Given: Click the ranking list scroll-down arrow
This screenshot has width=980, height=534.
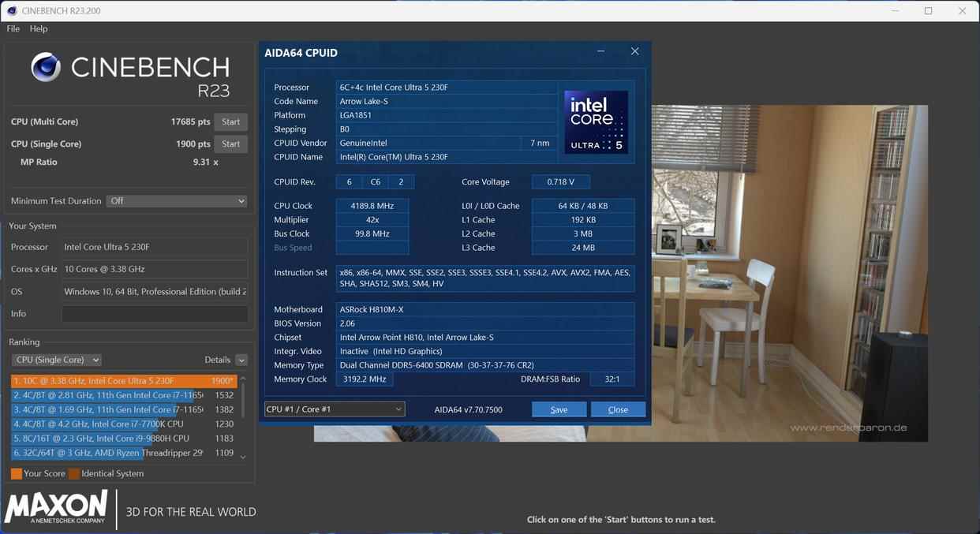Looking at the screenshot, I should (242, 457).
